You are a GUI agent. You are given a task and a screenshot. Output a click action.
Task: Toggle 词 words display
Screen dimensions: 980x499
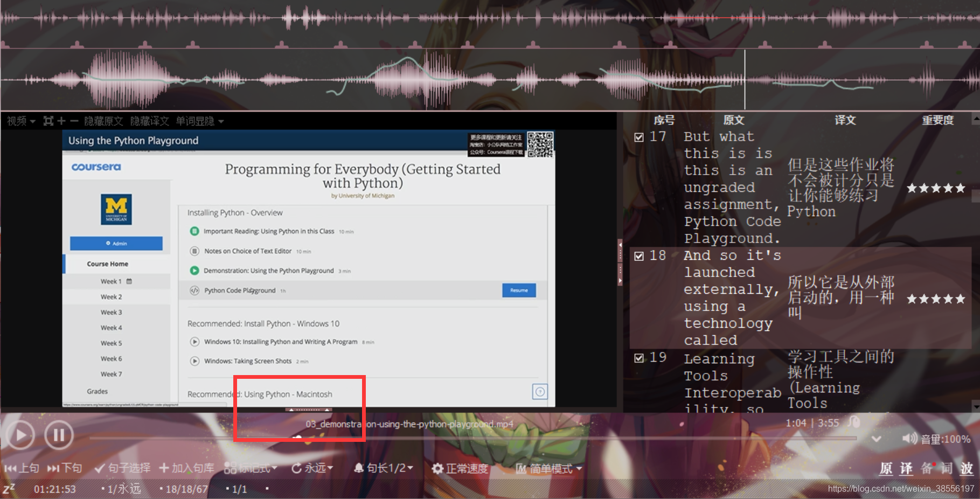point(947,469)
